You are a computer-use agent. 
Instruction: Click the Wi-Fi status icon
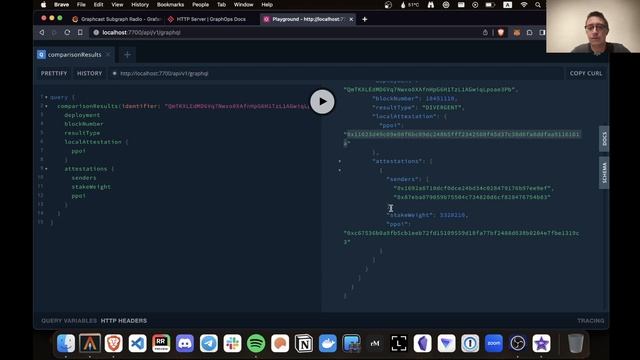(524, 4)
